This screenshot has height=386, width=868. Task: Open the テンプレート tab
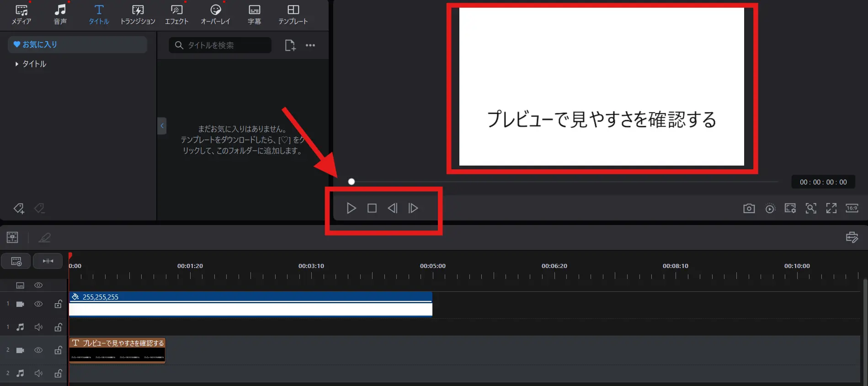pyautogui.click(x=293, y=15)
